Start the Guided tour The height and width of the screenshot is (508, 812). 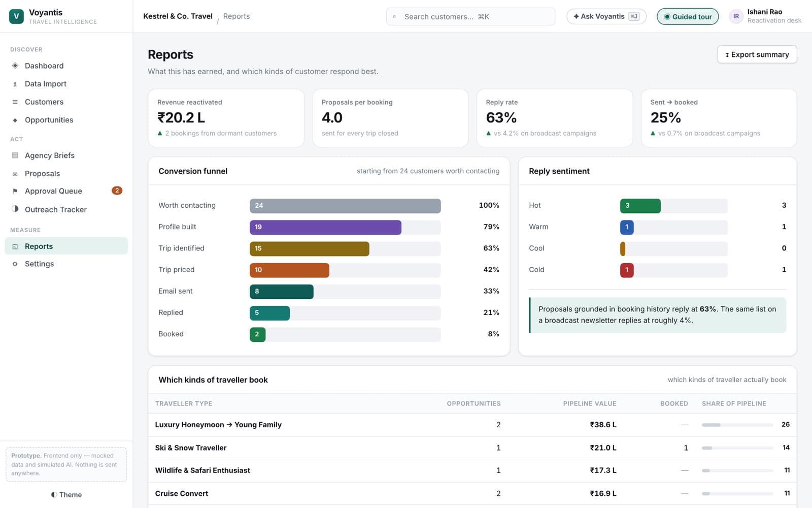pos(688,16)
